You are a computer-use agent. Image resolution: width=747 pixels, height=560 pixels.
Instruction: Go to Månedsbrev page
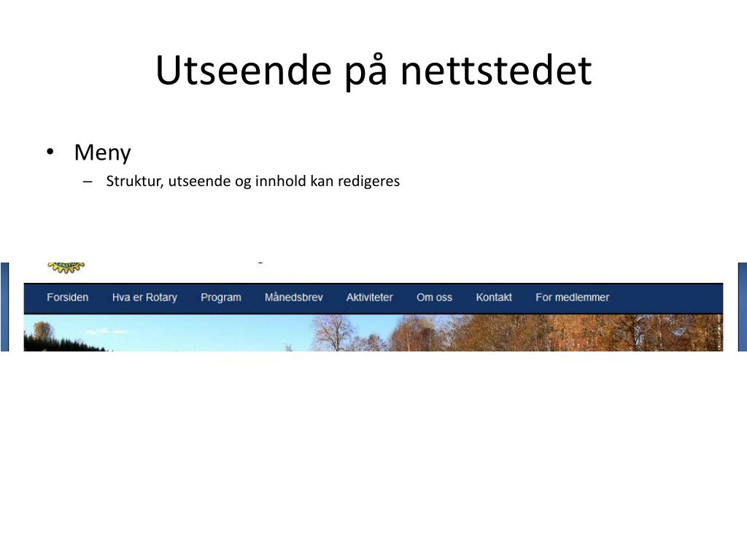coord(294,297)
